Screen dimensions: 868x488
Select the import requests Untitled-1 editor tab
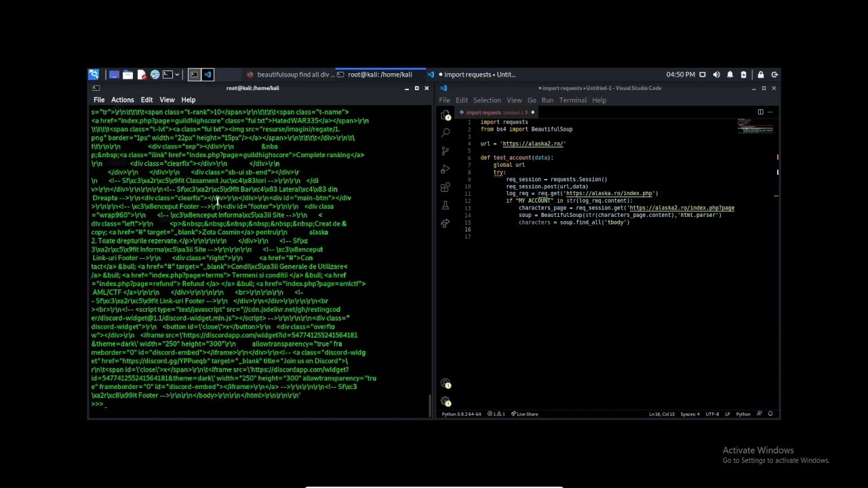pyautogui.click(x=497, y=113)
